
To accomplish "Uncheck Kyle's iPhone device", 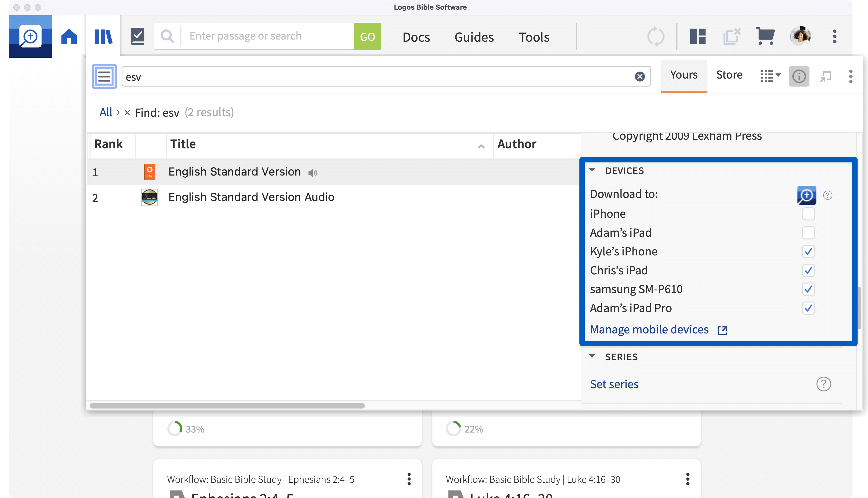I will point(808,252).
